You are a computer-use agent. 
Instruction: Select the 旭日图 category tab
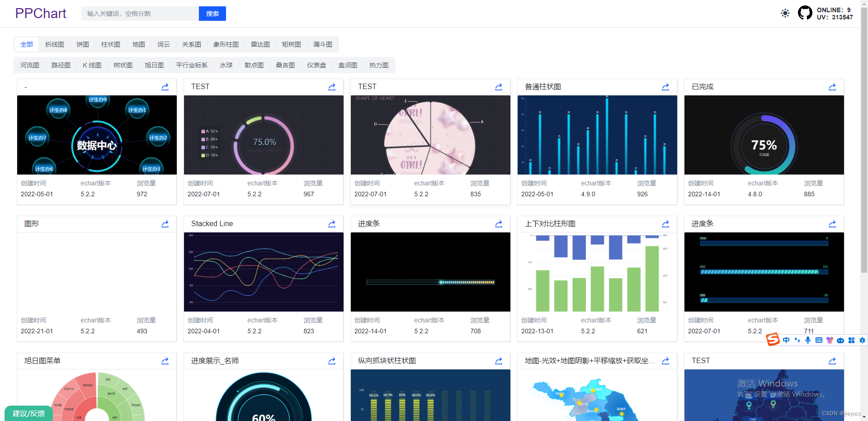[x=154, y=65]
